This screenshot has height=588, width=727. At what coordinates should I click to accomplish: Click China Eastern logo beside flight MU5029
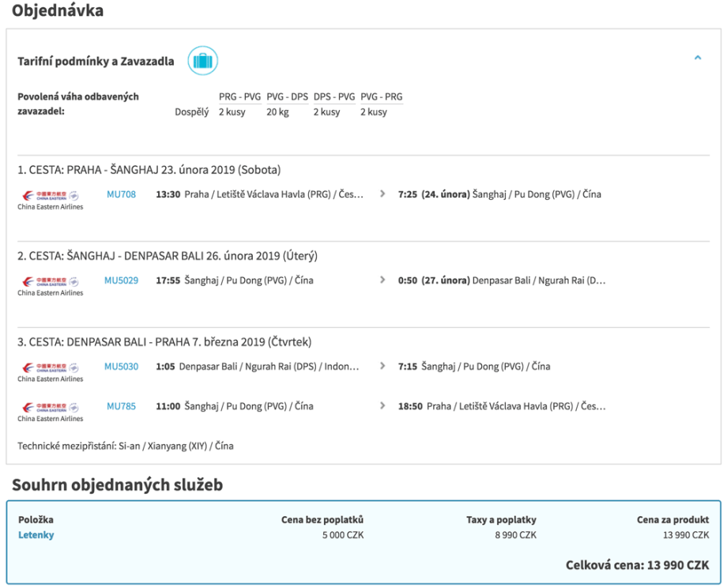pos(51,285)
